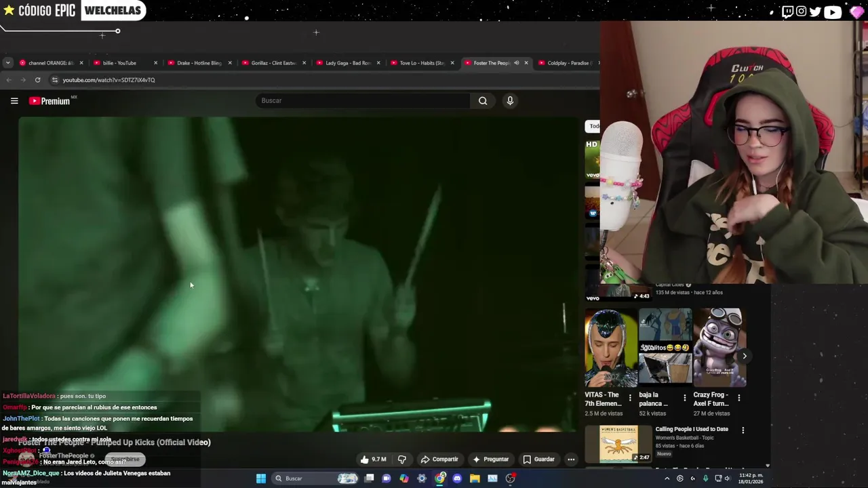868x488 pixels.
Task: Open the volume speaker icon in system tray
Action: 727,479
